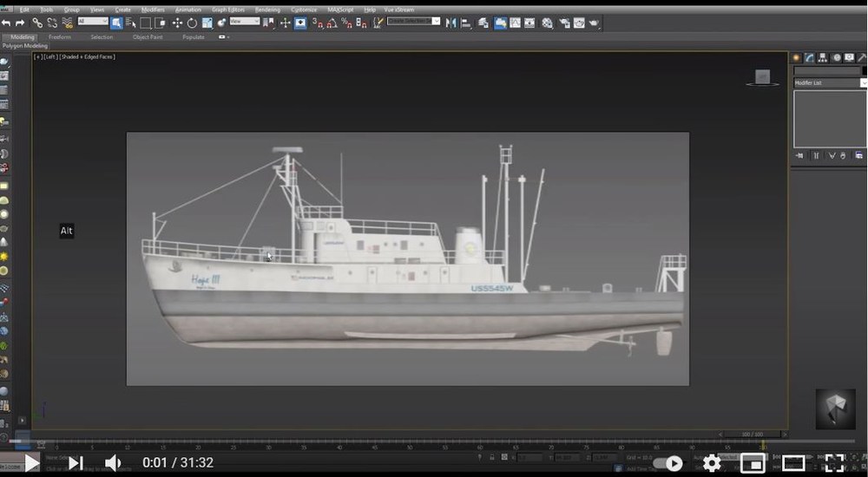Screen dimensions: 868x477
Task: Expand the Polygon Modeling panel
Action: pos(25,46)
